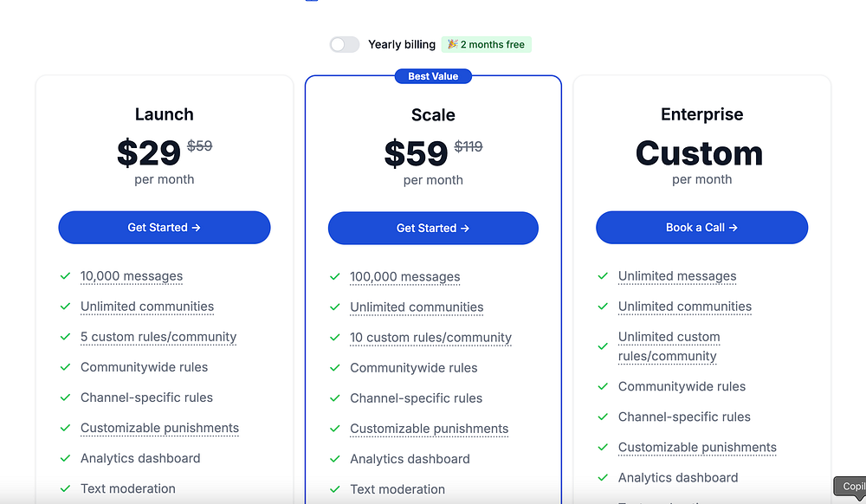
Task: Click 5 custom rules/community text
Action: pyautogui.click(x=158, y=337)
